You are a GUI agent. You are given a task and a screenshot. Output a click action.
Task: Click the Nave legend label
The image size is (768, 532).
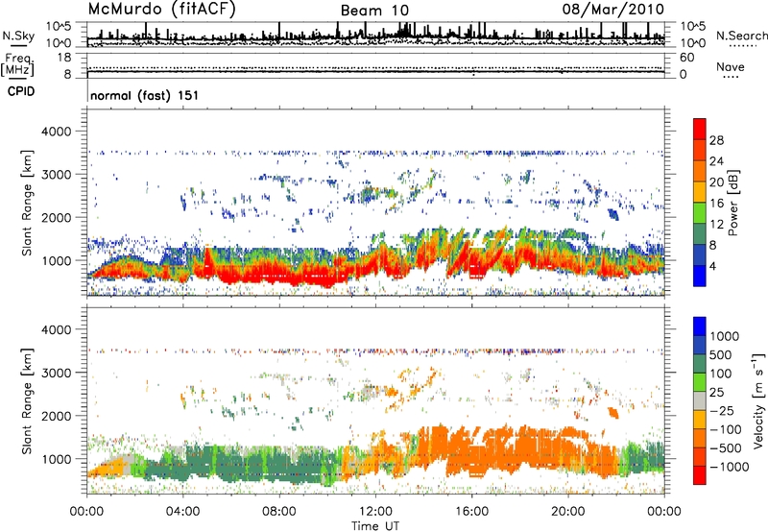pyautogui.click(x=731, y=67)
